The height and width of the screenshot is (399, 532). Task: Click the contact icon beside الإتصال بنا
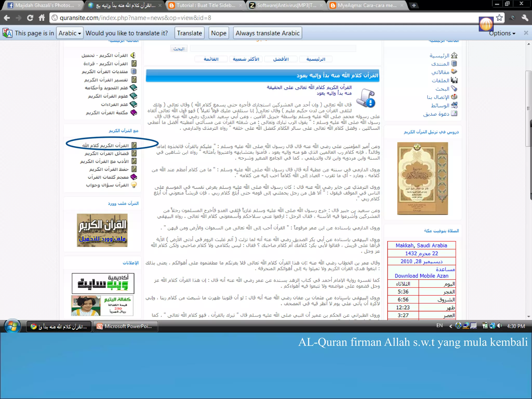[454, 97]
